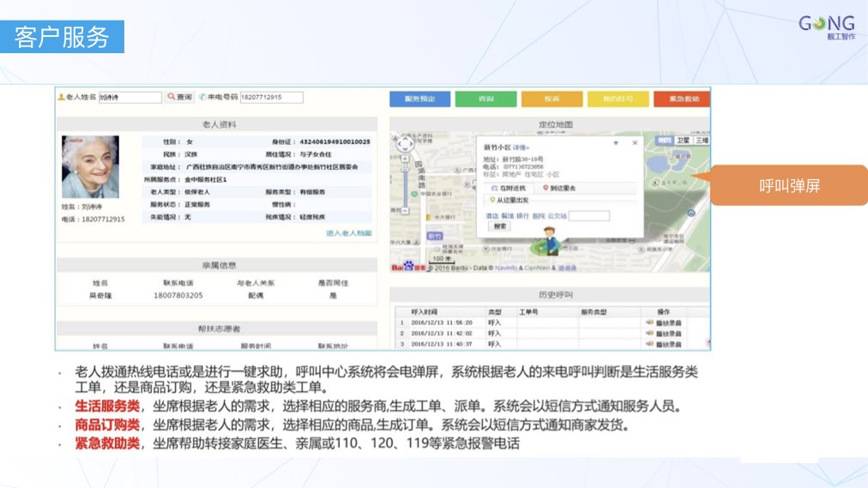Screen dimensions: 868x488
Task: Click the elderly person's profile photo
Action: coord(90,167)
